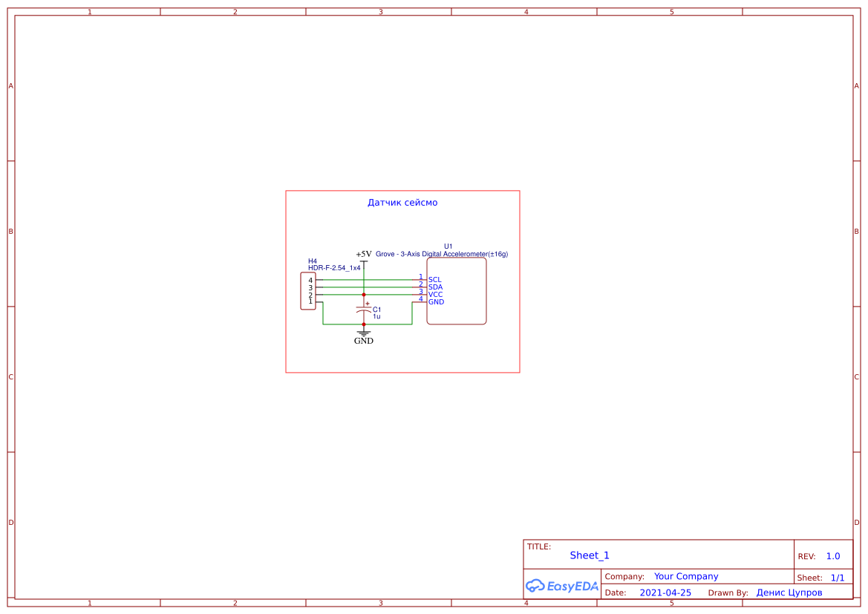
Task: Select the 'GND' text under the ground symbol
Action: 364,341
